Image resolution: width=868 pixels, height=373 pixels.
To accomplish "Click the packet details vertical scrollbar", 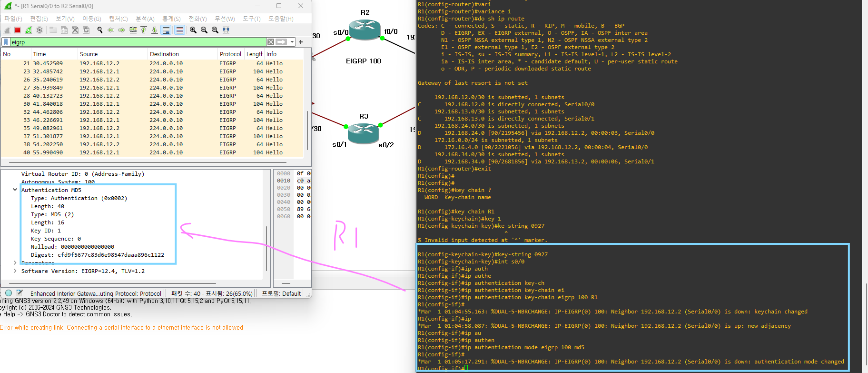I will (x=266, y=248).
